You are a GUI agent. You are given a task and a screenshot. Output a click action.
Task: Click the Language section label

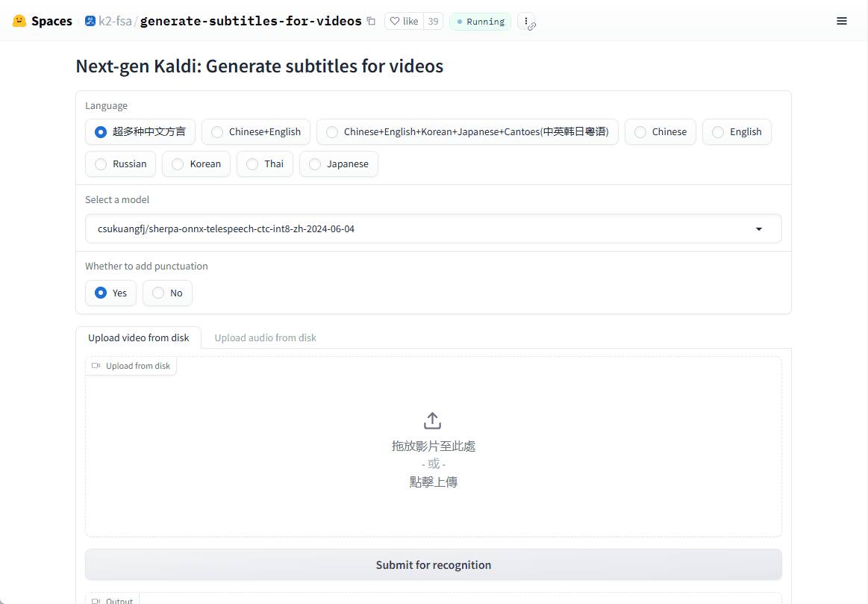point(106,106)
